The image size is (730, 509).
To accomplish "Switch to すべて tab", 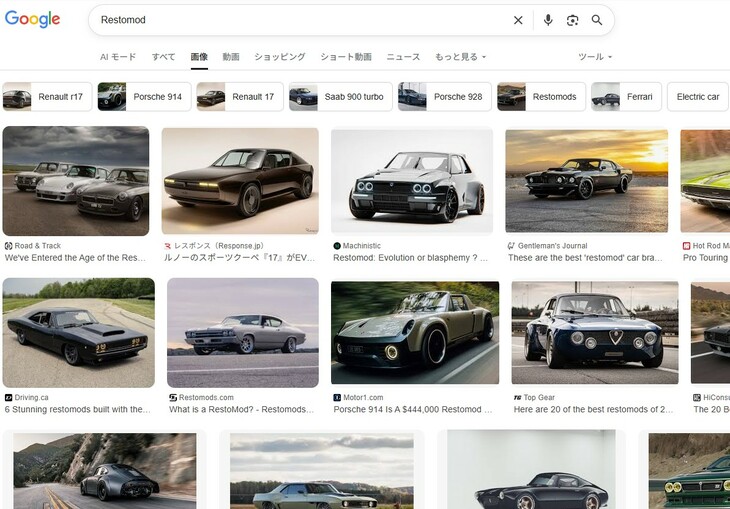I will coord(163,57).
